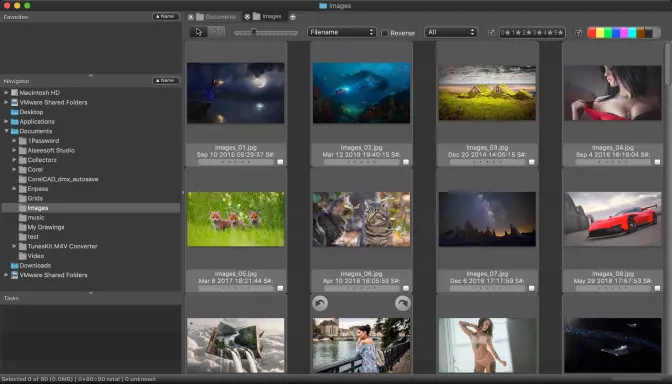Select the magnifier tool next to pointer

click(216, 32)
